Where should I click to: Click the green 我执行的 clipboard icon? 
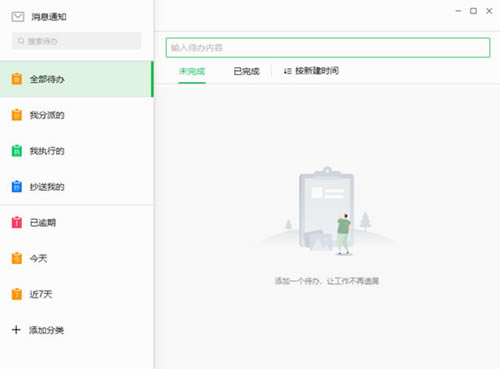coord(17,151)
